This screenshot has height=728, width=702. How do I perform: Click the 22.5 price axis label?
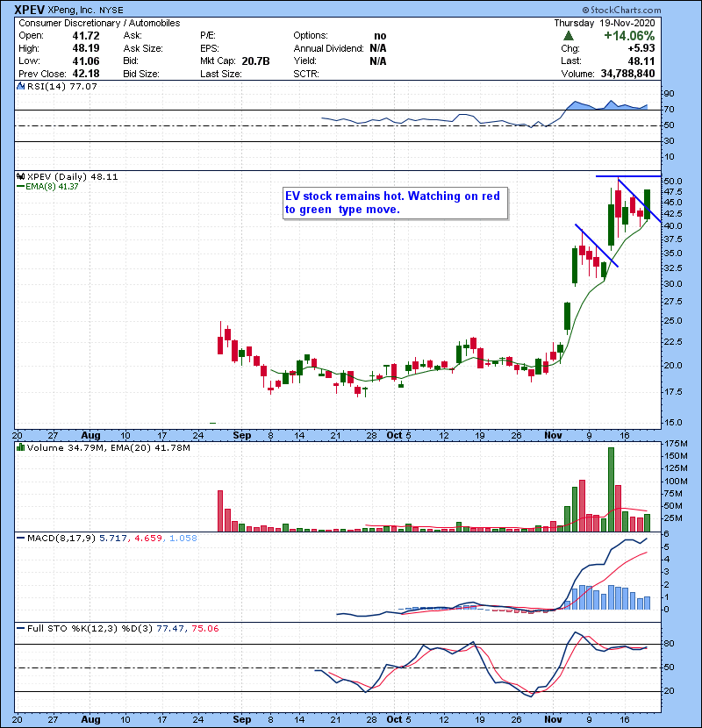672,342
